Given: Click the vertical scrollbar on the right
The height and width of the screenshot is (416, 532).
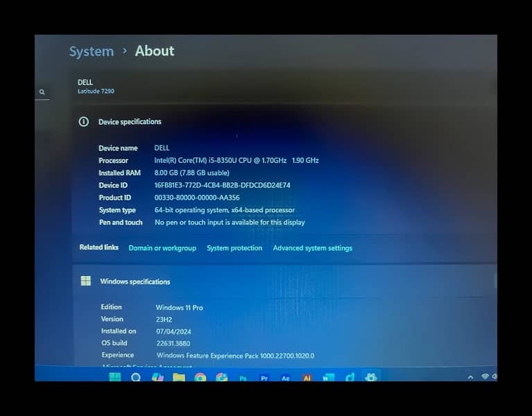Looking at the screenshot, I should pos(495,279).
